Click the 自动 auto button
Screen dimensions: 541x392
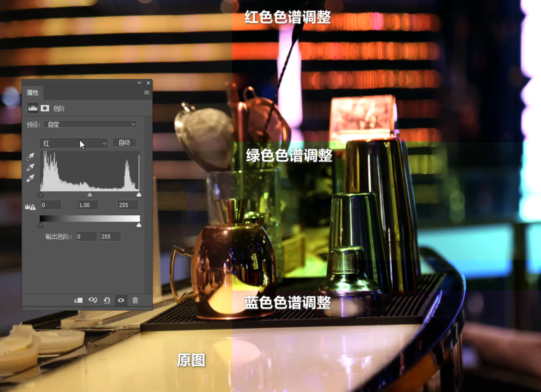click(124, 142)
